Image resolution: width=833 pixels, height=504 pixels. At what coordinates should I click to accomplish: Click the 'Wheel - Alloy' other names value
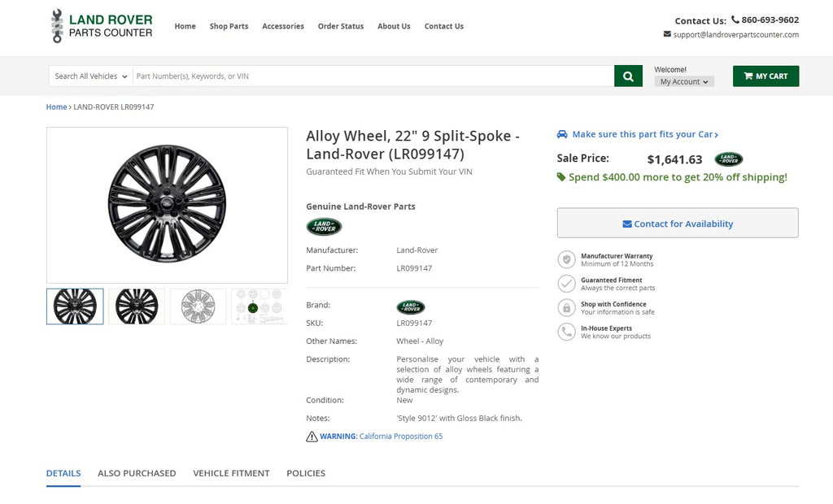click(420, 341)
